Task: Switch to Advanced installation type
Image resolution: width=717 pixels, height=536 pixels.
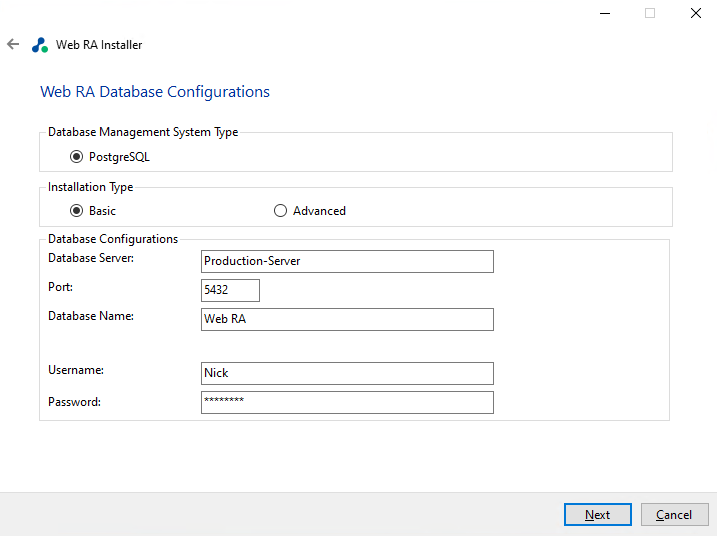Action: click(x=281, y=211)
